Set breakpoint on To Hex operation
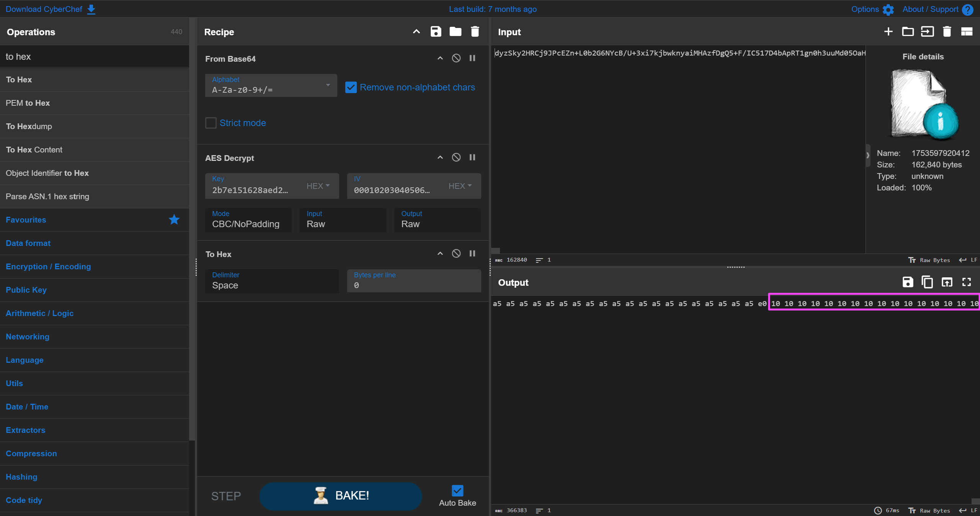980x516 pixels. [x=472, y=254]
